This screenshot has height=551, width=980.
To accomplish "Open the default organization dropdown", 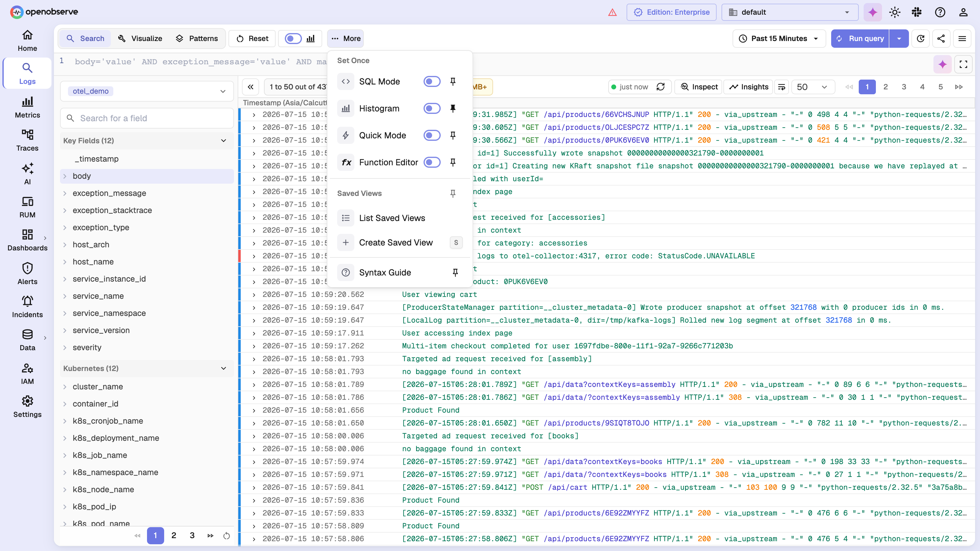I will (790, 12).
